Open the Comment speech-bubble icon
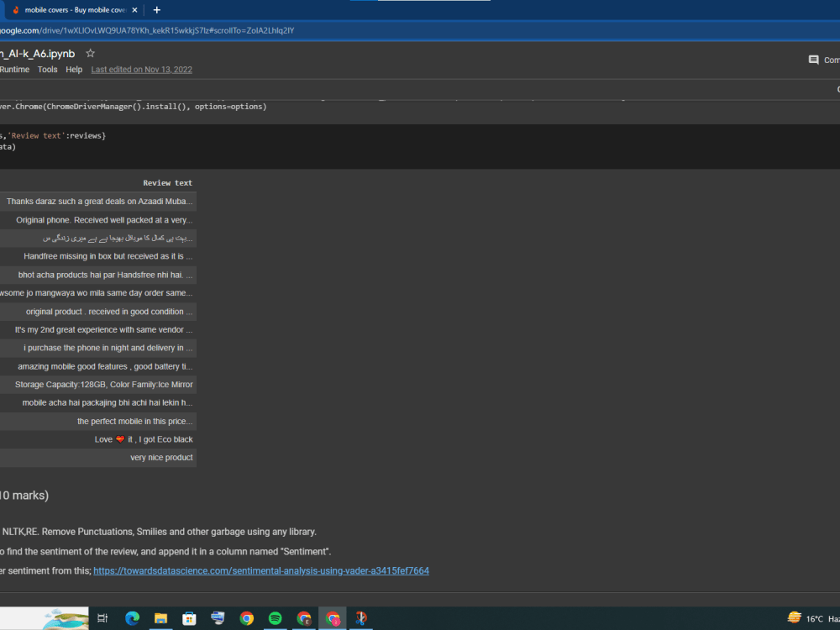The height and width of the screenshot is (630, 840). [x=813, y=60]
